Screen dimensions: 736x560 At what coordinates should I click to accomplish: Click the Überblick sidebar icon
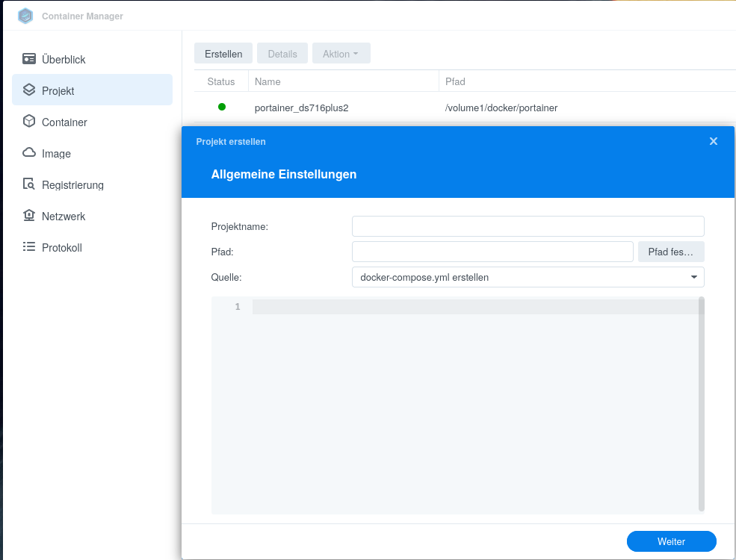(x=29, y=59)
